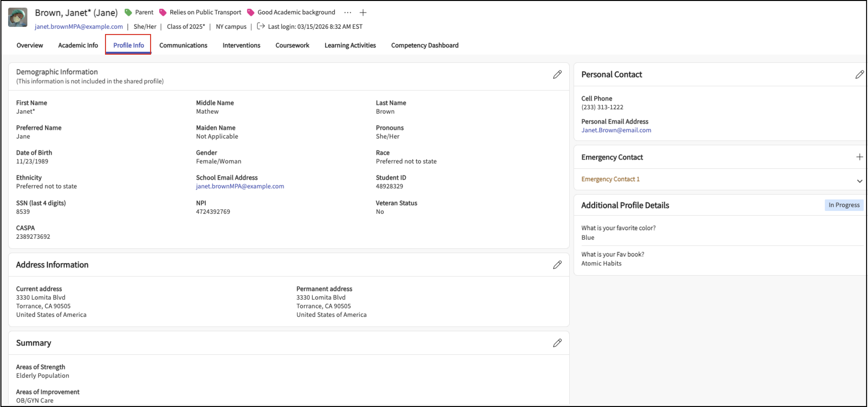Screen dimensions: 868x407
Task: Open the Competency Dashboard tab
Action: [424, 45]
